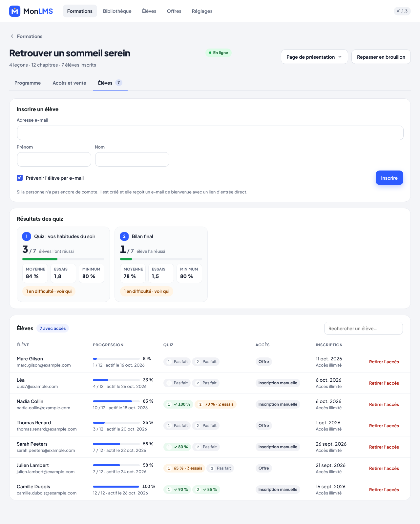Open the Formations nav item
Viewport: 420px width, 524px height.
[x=80, y=11]
